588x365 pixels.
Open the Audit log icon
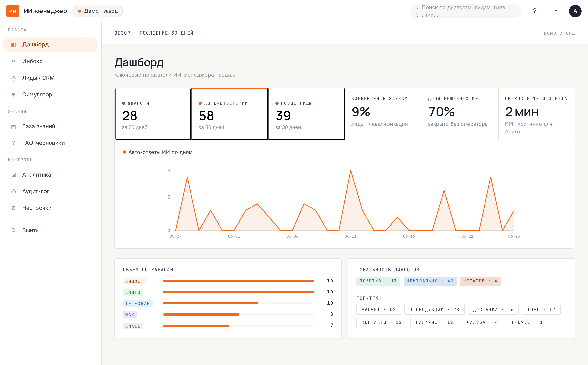[14, 191]
